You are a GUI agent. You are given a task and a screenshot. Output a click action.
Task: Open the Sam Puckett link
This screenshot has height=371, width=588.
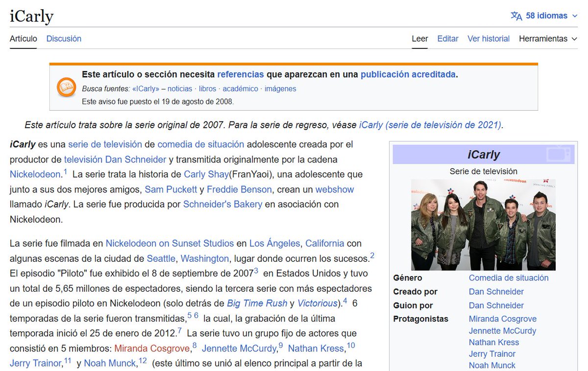click(x=171, y=189)
